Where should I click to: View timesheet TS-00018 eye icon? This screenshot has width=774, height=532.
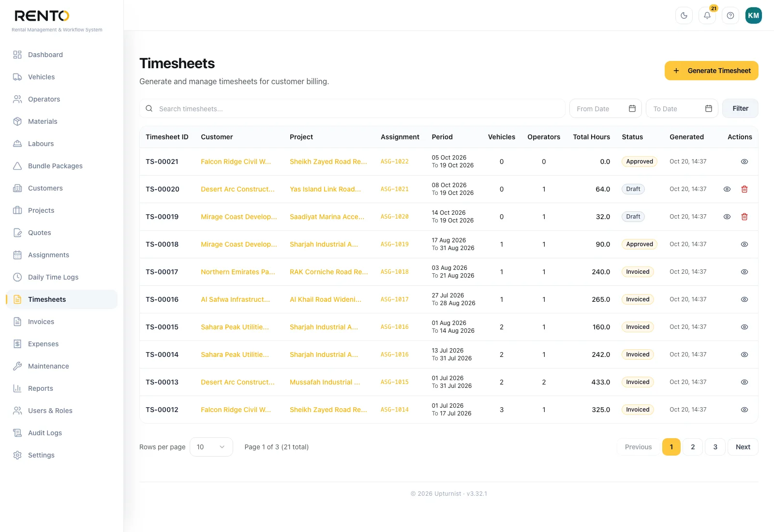coord(744,244)
